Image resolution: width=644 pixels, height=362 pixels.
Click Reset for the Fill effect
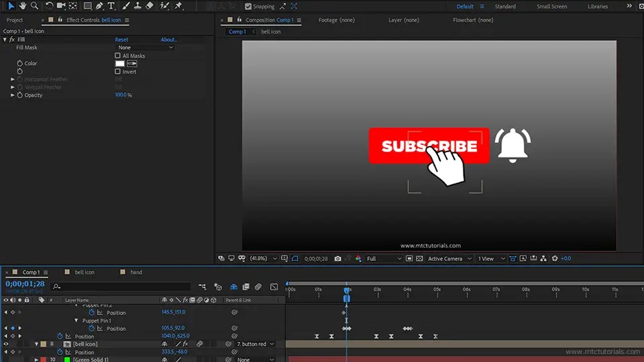point(121,40)
